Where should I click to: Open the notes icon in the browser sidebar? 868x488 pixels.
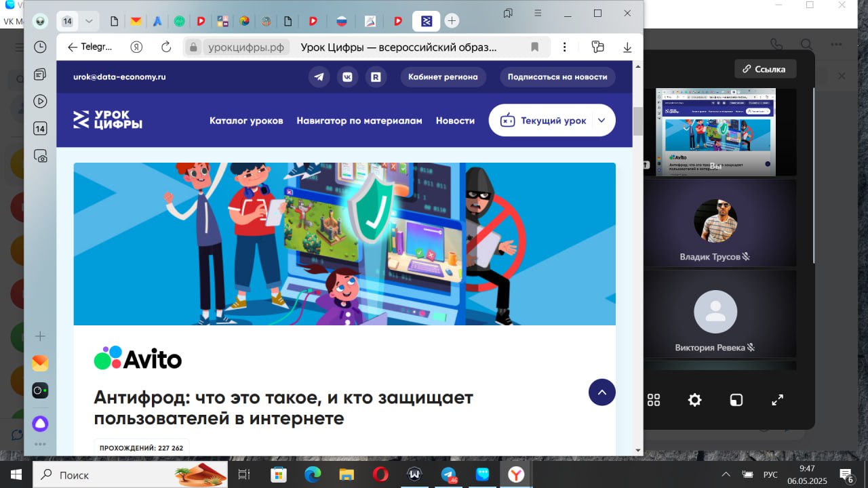pyautogui.click(x=40, y=74)
